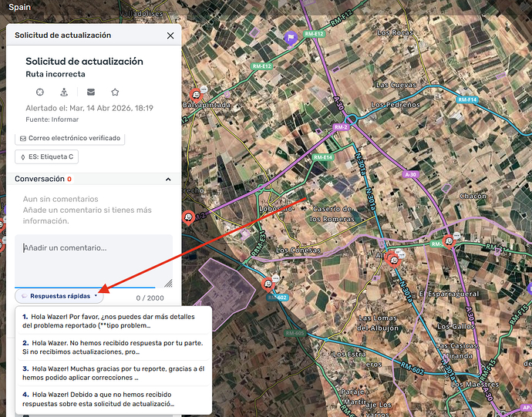Click the street view pegman icon

click(x=64, y=92)
